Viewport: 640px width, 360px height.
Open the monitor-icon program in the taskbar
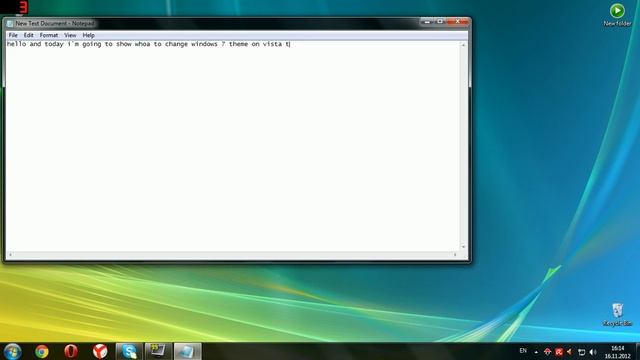158,351
